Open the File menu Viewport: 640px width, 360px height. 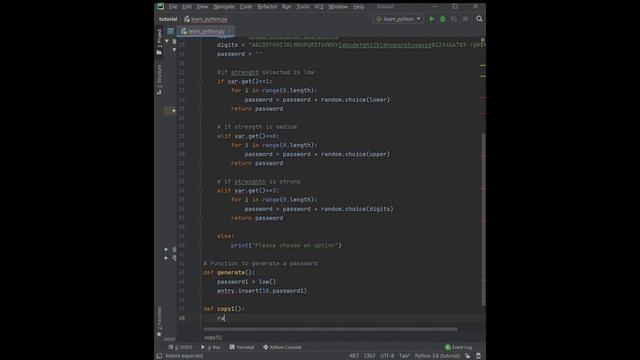tap(173, 7)
